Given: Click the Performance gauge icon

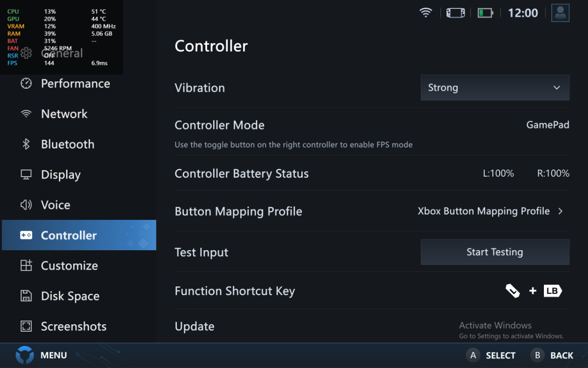Looking at the screenshot, I should [x=26, y=83].
